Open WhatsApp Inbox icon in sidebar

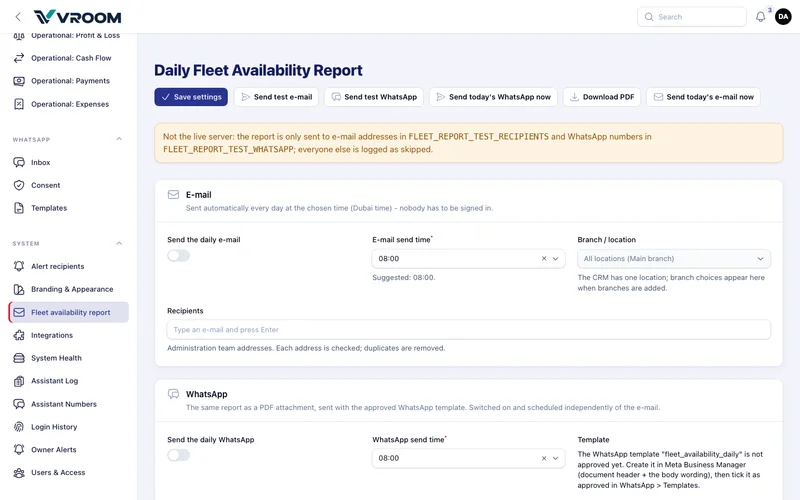tap(19, 162)
